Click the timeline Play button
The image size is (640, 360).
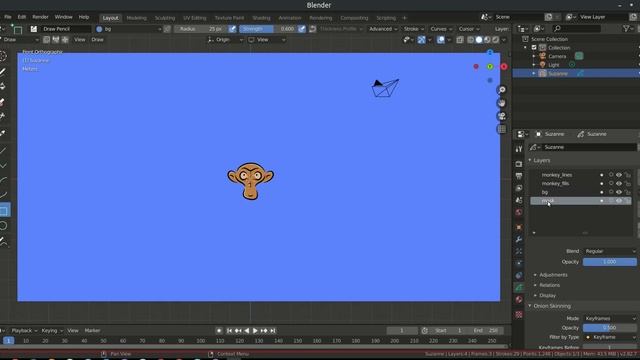[x=255, y=331]
